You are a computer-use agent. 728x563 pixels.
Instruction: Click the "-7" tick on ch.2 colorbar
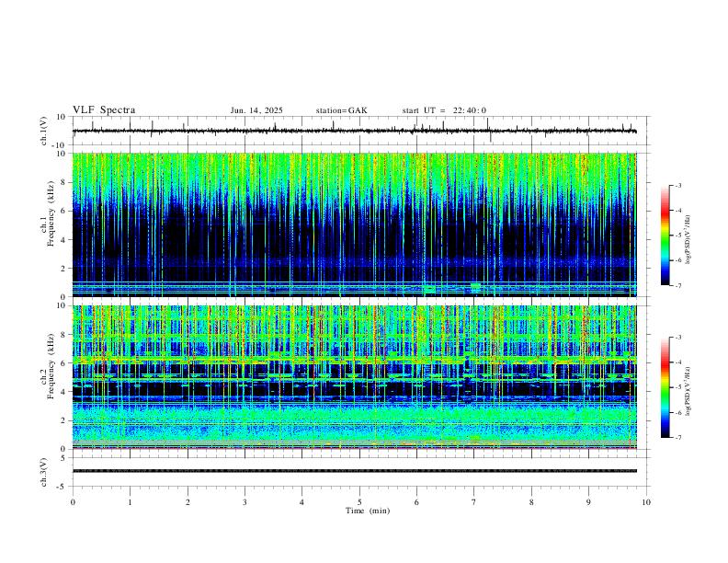click(x=677, y=437)
